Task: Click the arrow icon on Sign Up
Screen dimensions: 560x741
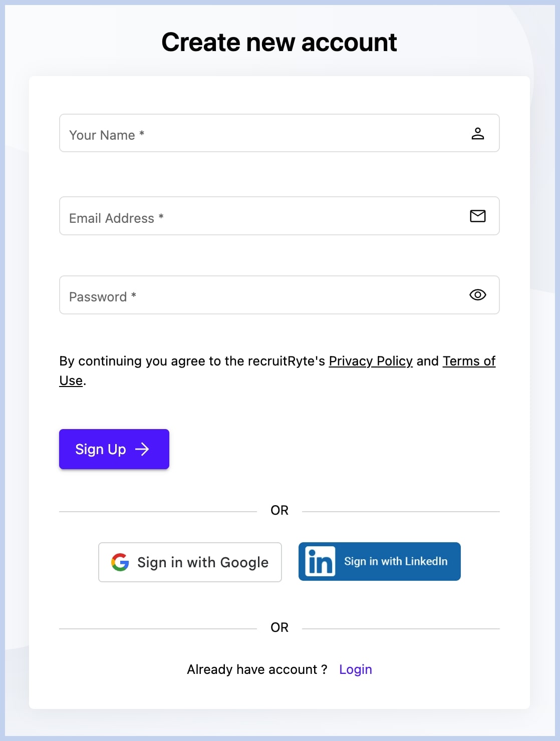Action: pos(142,449)
